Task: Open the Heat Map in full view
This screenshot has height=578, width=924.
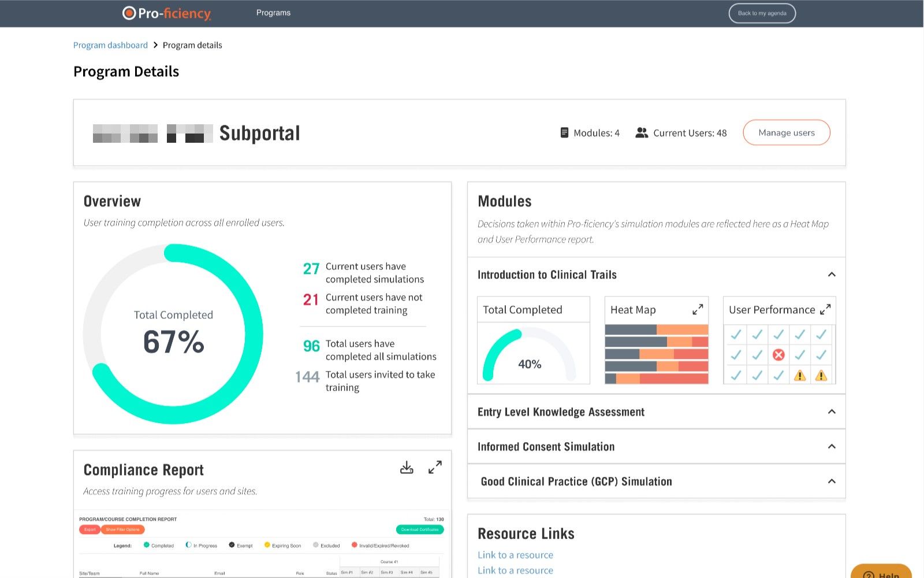Action: (698, 309)
